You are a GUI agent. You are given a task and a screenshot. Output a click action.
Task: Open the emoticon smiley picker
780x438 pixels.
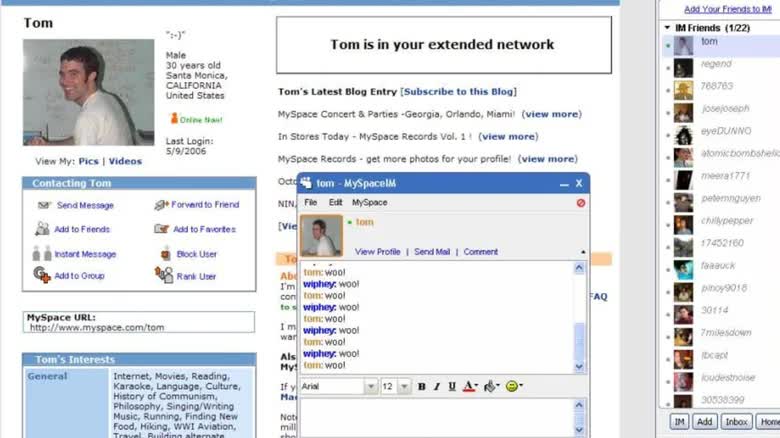tap(512, 386)
